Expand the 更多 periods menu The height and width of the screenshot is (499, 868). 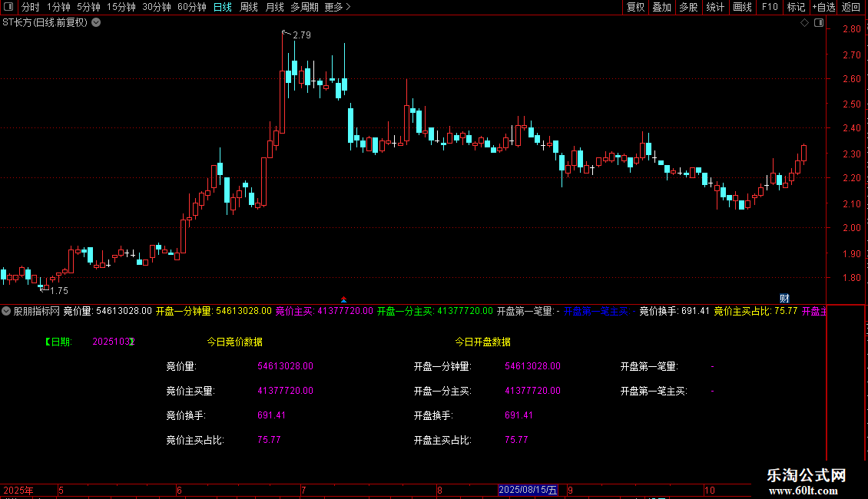[338, 7]
